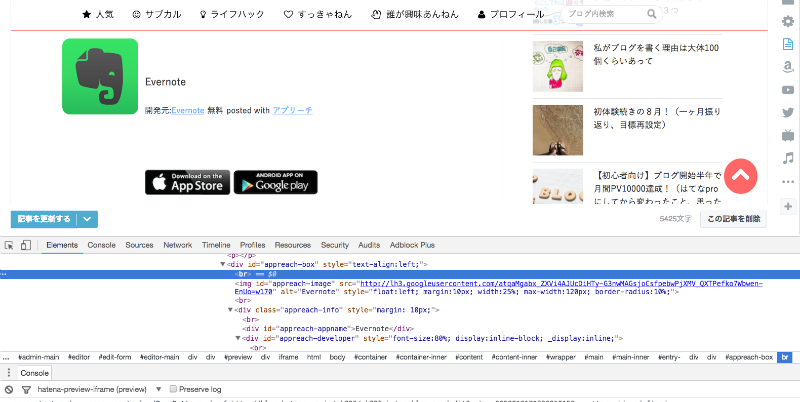Select the document preview sidebar icon
This screenshot has width=800, height=402.
click(788, 44)
